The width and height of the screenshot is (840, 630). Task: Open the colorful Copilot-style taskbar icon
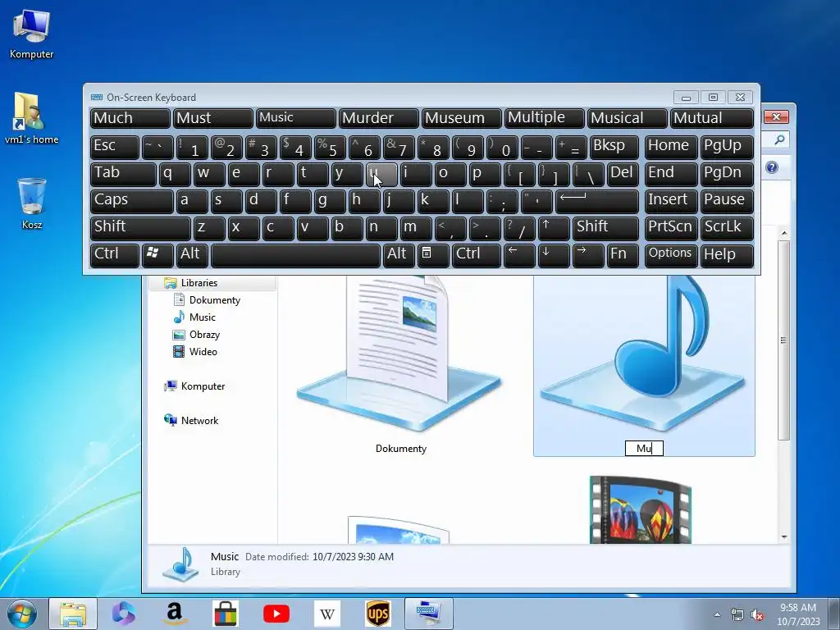click(124, 614)
